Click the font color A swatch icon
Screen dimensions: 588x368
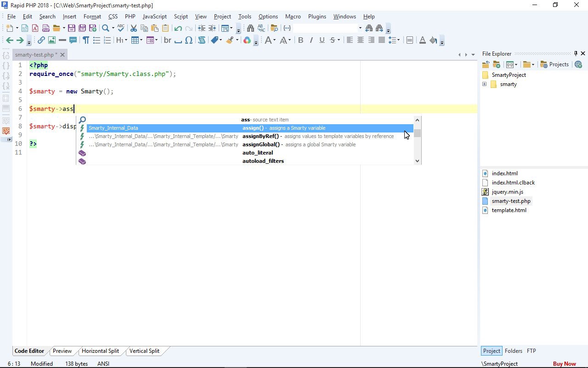point(422,40)
